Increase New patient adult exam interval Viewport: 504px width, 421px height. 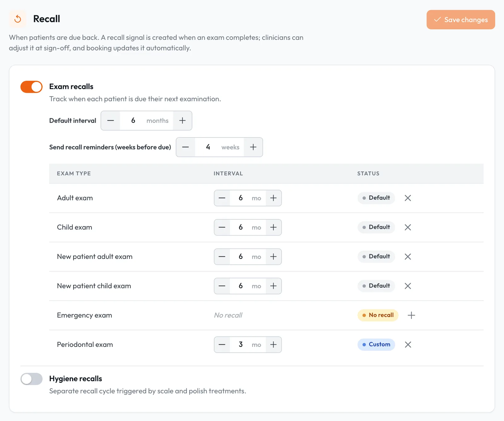click(273, 257)
